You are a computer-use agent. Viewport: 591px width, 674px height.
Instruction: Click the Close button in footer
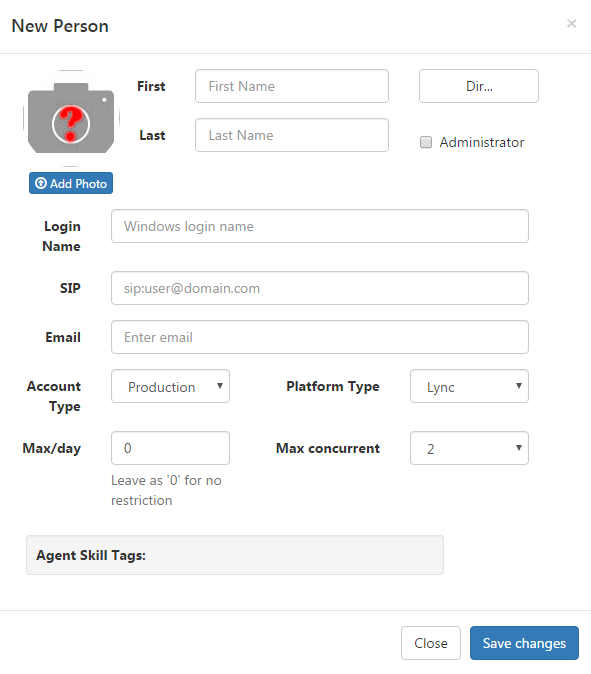431,643
